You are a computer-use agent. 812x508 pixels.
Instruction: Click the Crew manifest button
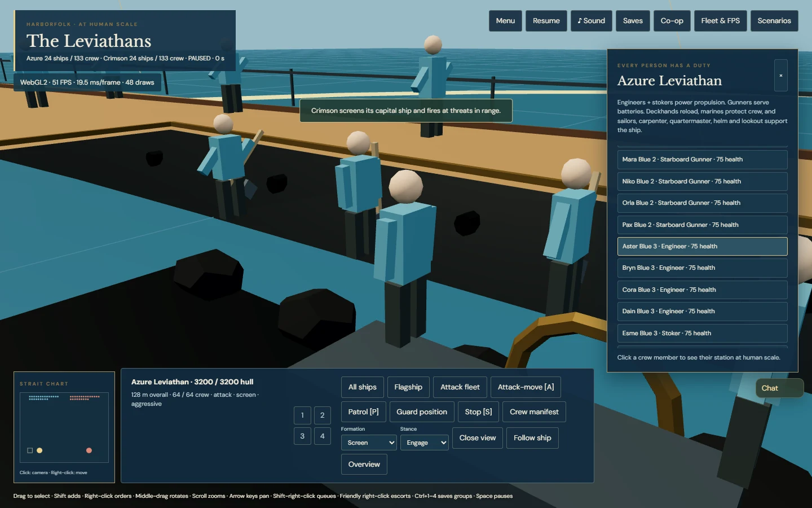(534, 412)
